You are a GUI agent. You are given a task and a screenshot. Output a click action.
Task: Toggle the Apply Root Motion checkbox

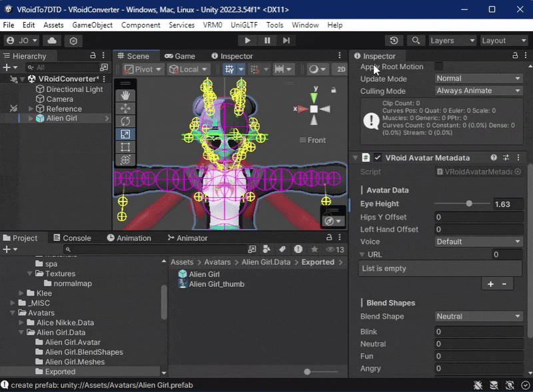(x=439, y=67)
